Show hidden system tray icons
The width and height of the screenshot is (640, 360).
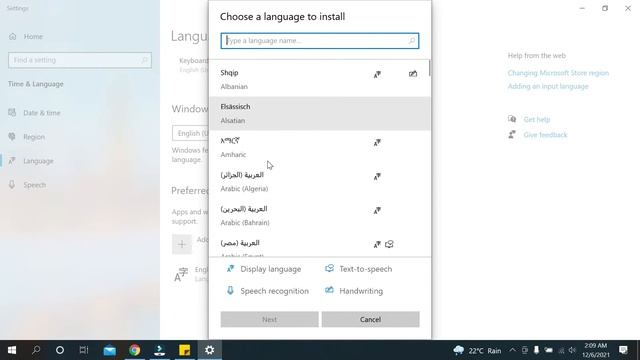[512, 350]
